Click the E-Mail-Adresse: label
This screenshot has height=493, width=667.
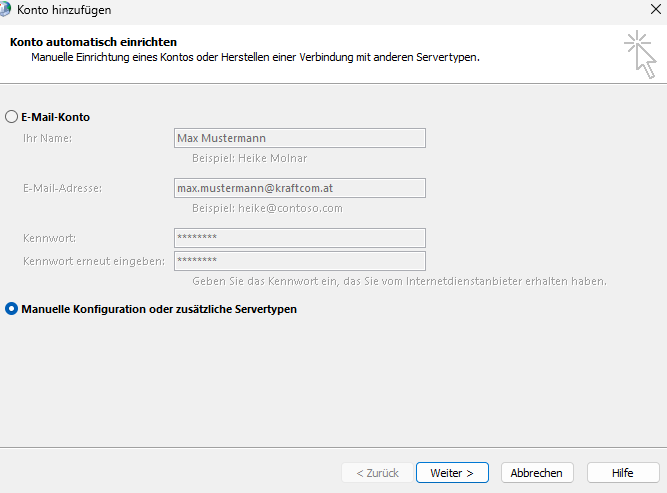click(x=62, y=188)
